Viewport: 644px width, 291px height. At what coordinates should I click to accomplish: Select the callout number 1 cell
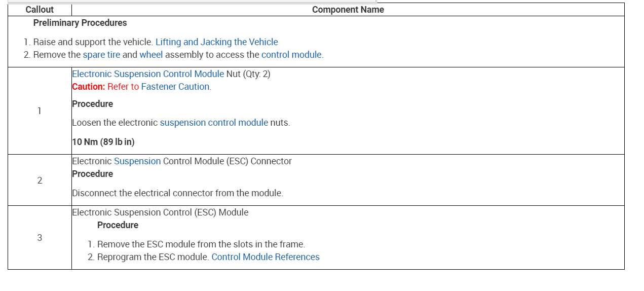tap(40, 111)
